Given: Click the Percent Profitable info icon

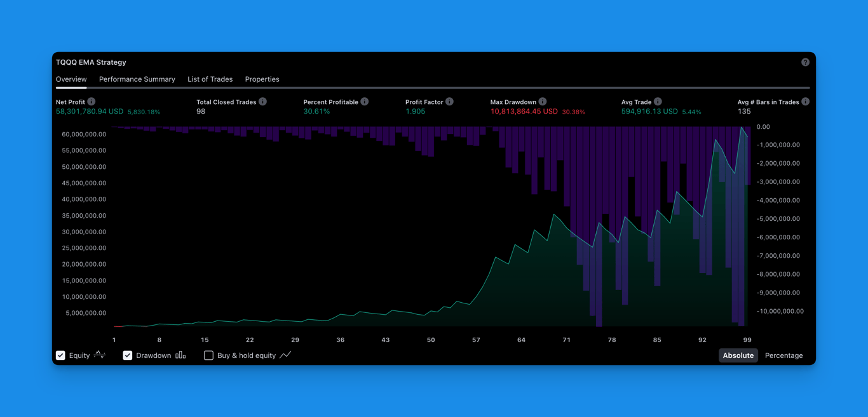Looking at the screenshot, I should pos(365,102).
